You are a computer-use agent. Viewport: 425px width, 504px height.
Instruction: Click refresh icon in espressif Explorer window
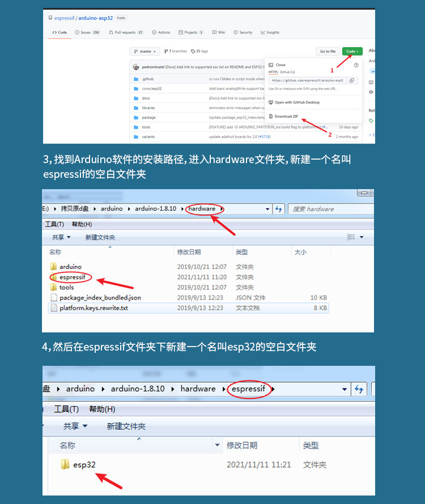click(359, 390)
